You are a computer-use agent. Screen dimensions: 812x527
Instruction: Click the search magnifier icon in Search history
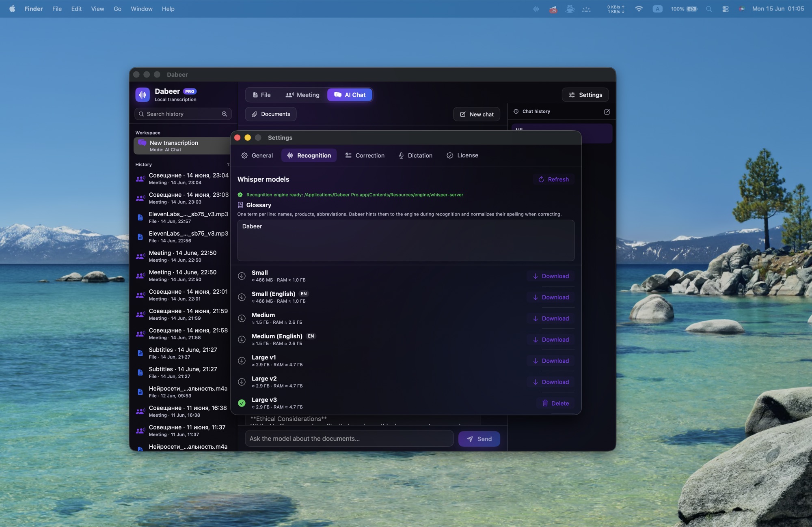point(225,114)
